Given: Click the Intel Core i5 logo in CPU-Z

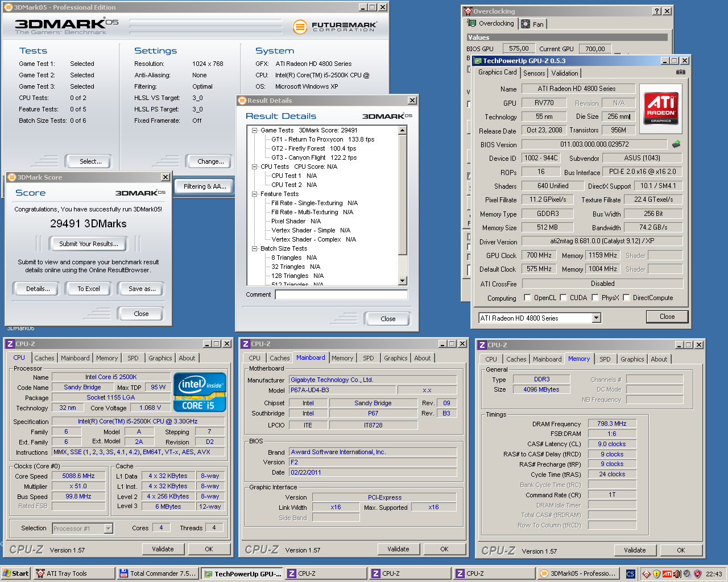Looking at the screenshot, I should (200, 392).
